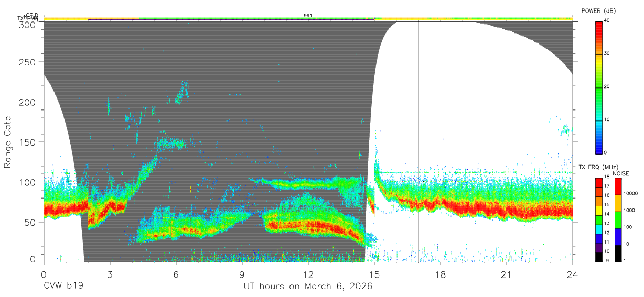Click the 6 tick on the UT hours axis
Screen dimensions: 644x297
point(176,274)
